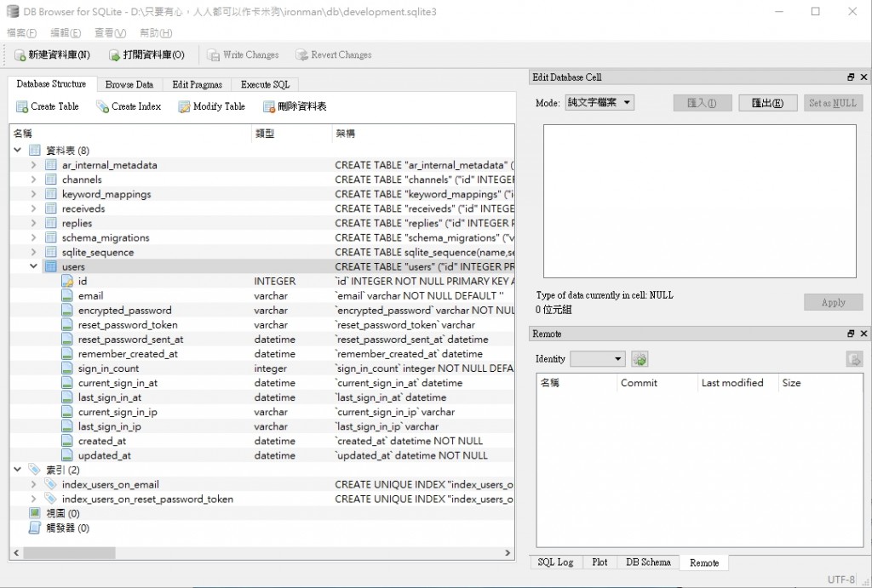Click the primary key icon of id field

(x=67, y=281)
